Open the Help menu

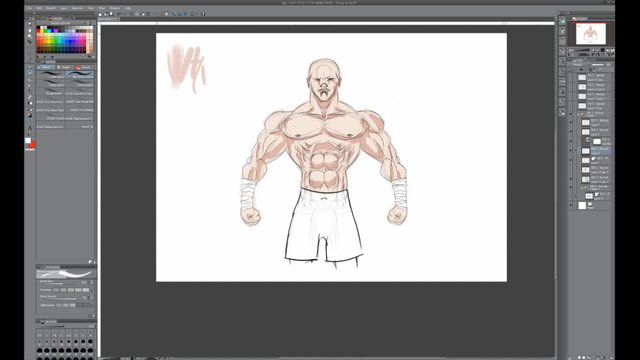coord(128,8)
